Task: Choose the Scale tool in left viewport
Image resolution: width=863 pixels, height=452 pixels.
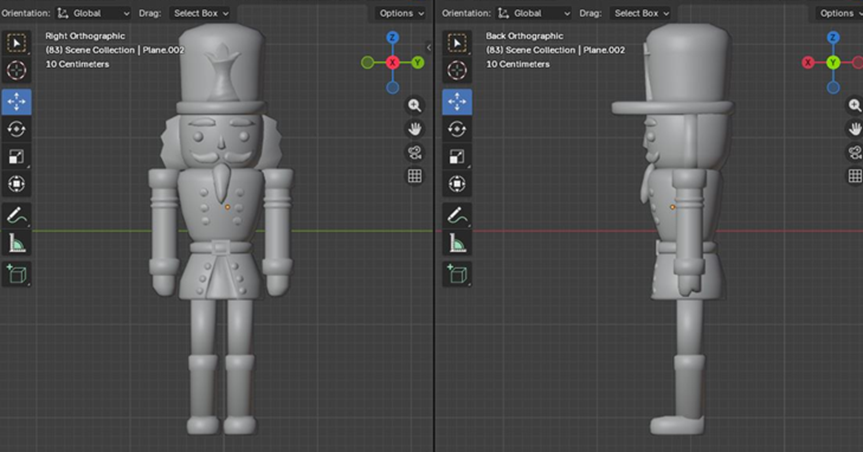Action: tap(18, 157)
